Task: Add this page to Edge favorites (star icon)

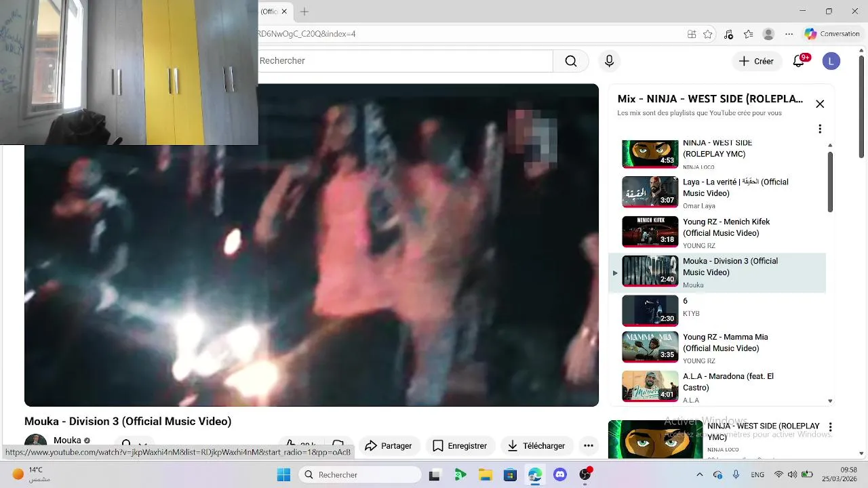Action: coord(708,34)
